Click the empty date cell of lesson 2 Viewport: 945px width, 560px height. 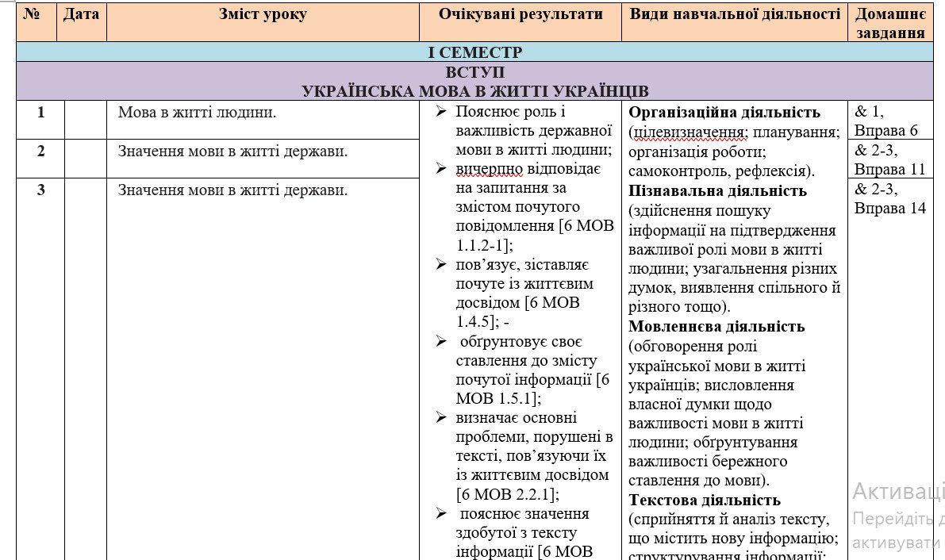86,159
